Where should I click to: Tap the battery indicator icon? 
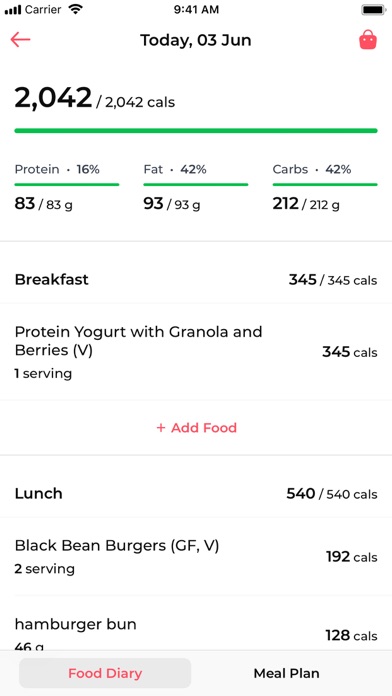(x=373, y=10)
